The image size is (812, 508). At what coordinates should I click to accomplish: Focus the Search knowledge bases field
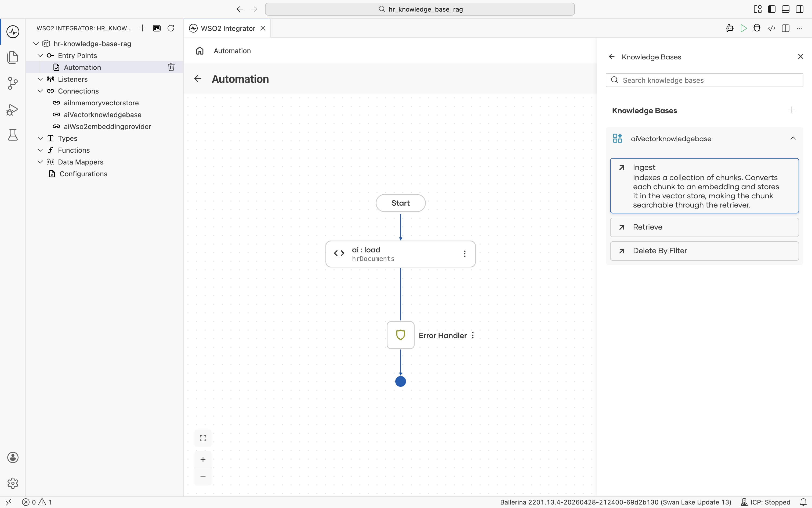point(704,80)
